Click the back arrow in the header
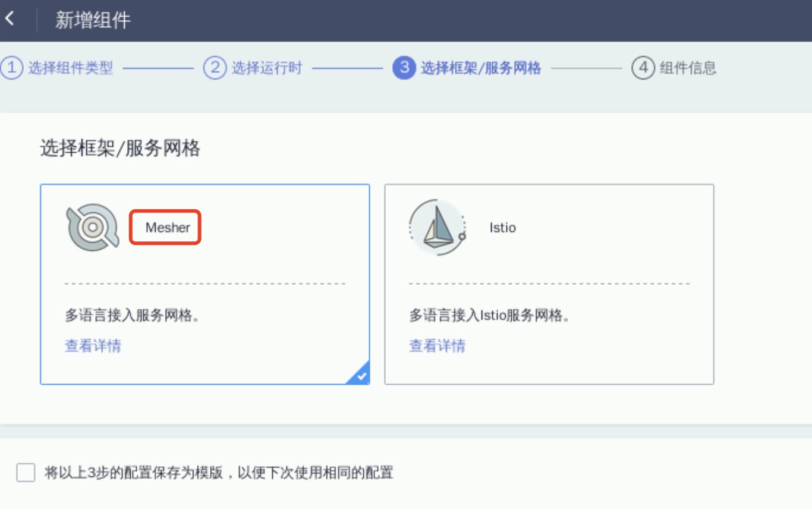The width and height of the screenshot is (812, 509). coord(10,20)
